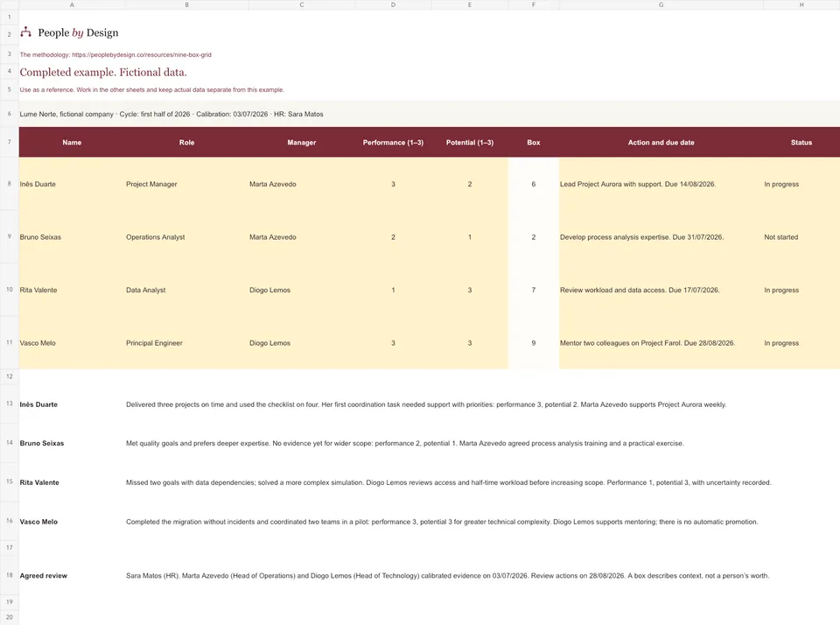Select the 'Met quality goals' note text
This screenshot has height=625, width=840.
(405, 443)
